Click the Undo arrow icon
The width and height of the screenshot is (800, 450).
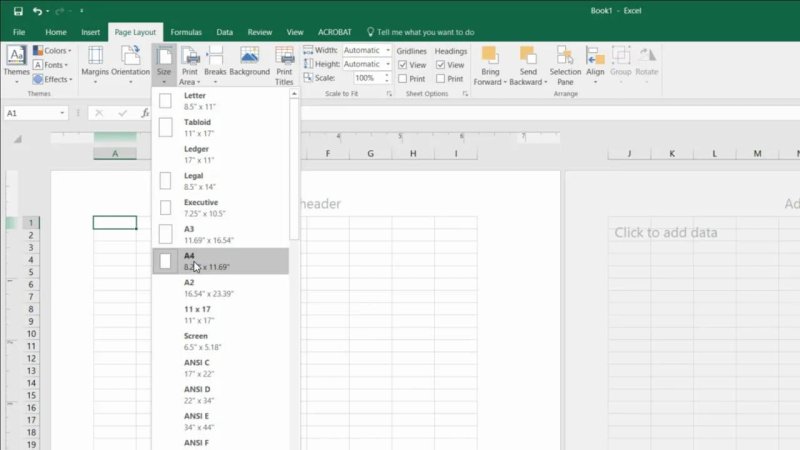pyautogui.click(x=37, y=11)
